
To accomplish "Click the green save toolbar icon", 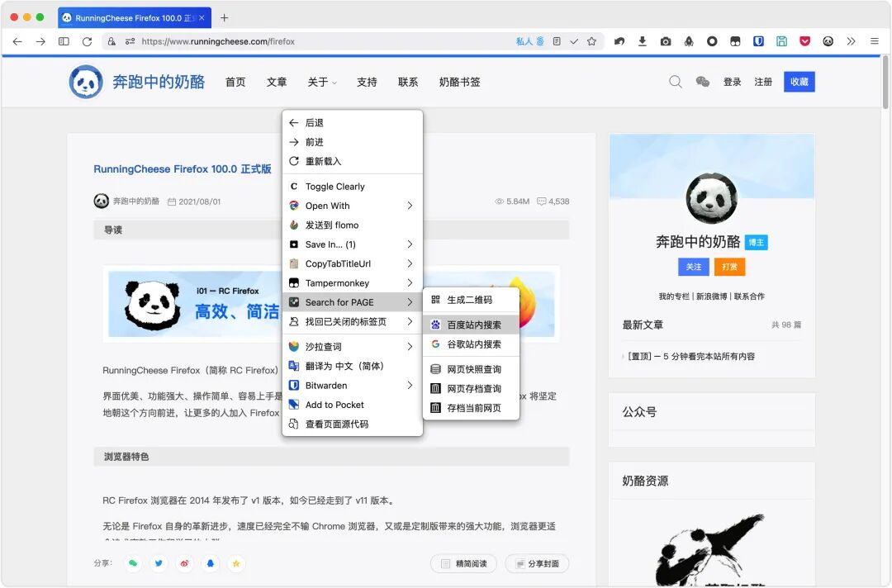I will tap(781, 41).
